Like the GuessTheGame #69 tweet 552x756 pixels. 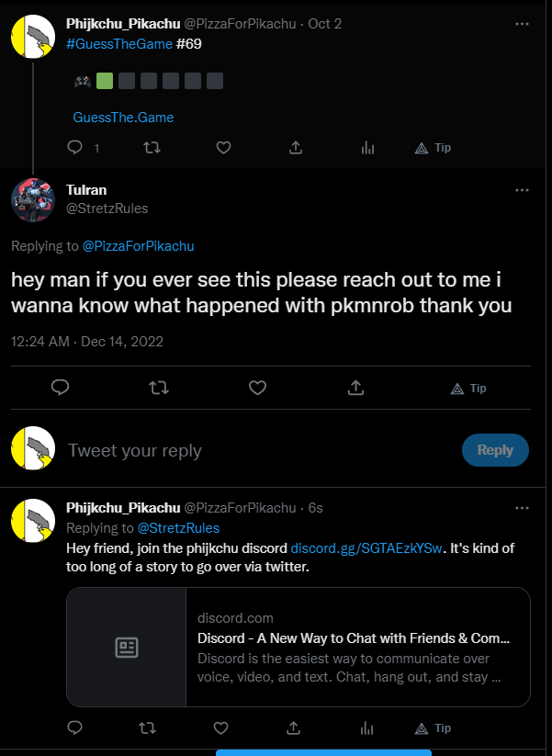(x=223, y=148)
